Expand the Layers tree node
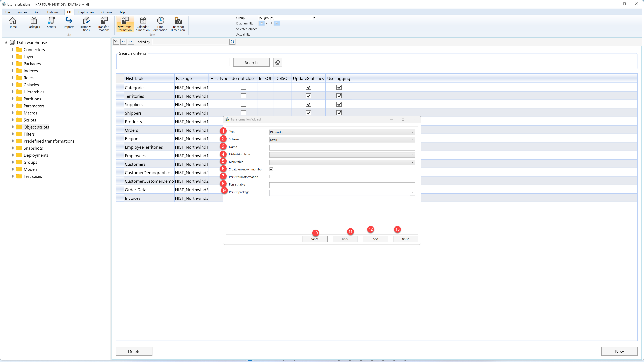Image resolution: width=644 pixels, height=362 pixels. click(x=13, y=56)
